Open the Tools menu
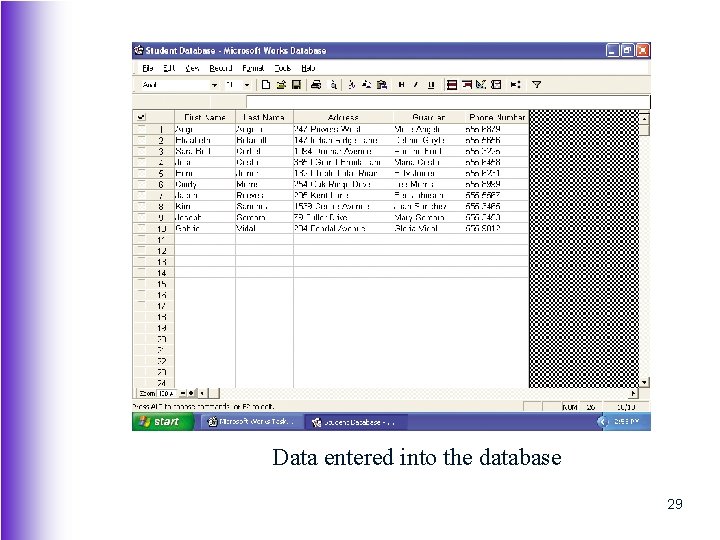The width and height of the screenshot is (720, 540). (282, 68)
